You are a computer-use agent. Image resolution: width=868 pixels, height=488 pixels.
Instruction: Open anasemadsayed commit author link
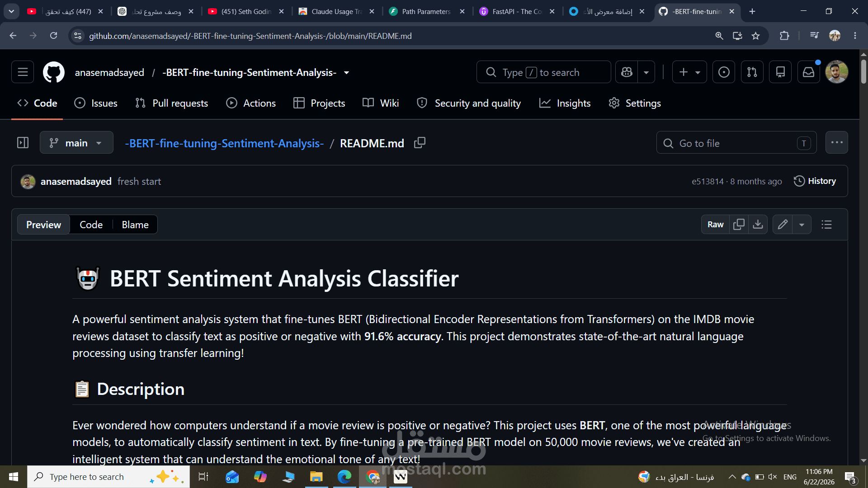76,181
